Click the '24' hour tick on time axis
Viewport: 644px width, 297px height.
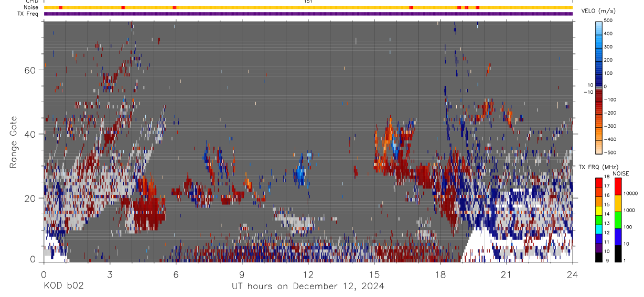pos(573,275)
